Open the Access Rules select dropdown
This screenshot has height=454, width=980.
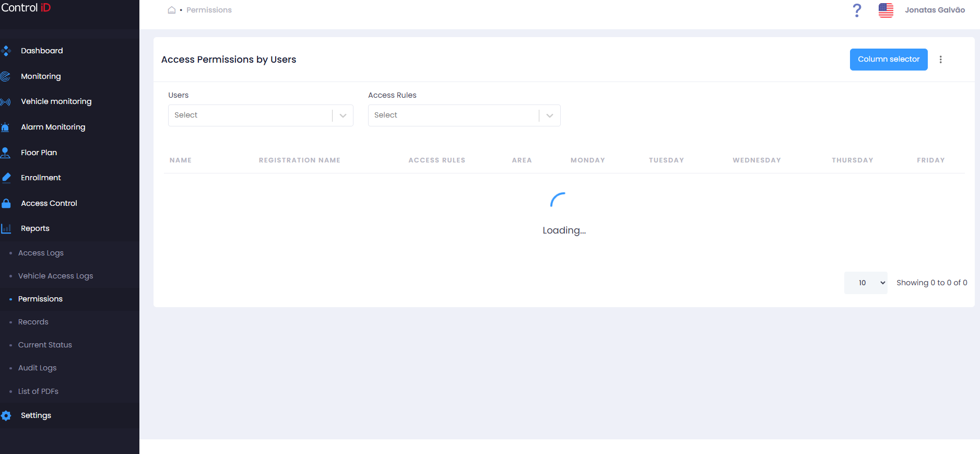click(464, 115)
